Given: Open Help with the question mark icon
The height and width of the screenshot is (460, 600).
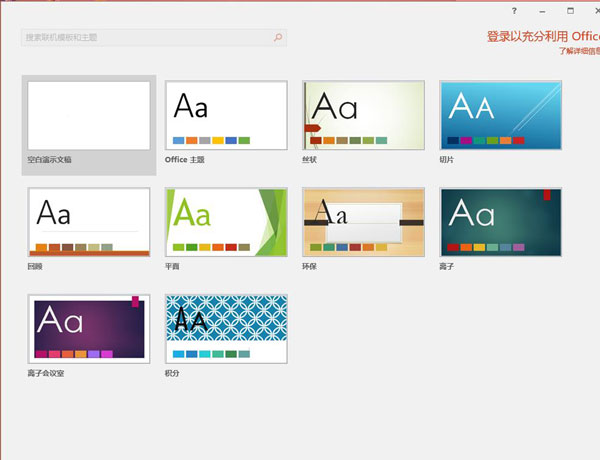Looking at the screenshot, I should coord(514,10).
